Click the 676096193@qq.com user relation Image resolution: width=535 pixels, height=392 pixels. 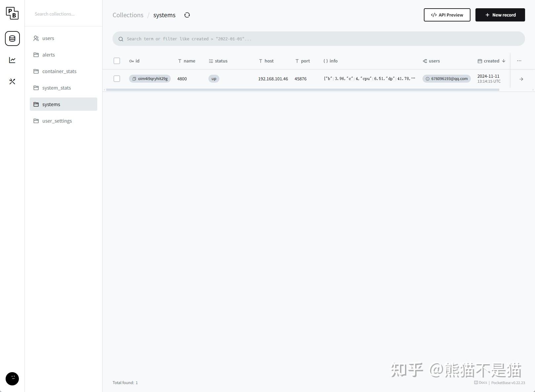tap(446, 79)
